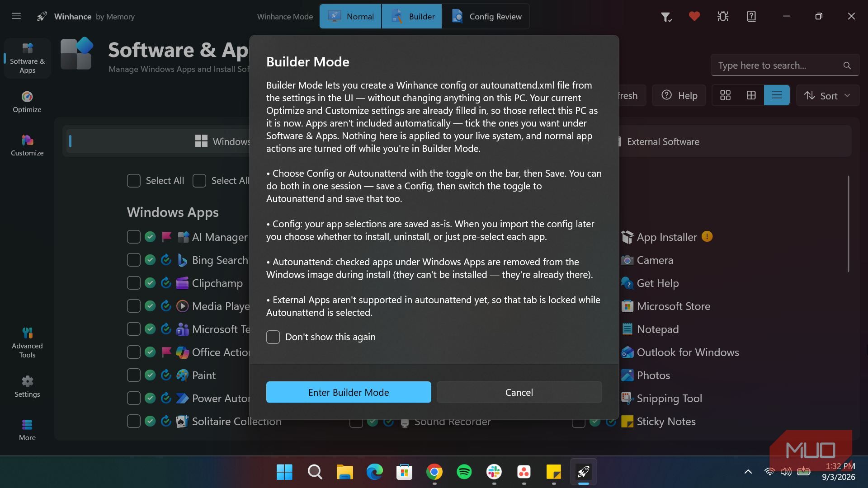Open the More menu in sidebar
The width and height of the screenshot is (868, 488).
pyautogui.click(x=27, y=430)
